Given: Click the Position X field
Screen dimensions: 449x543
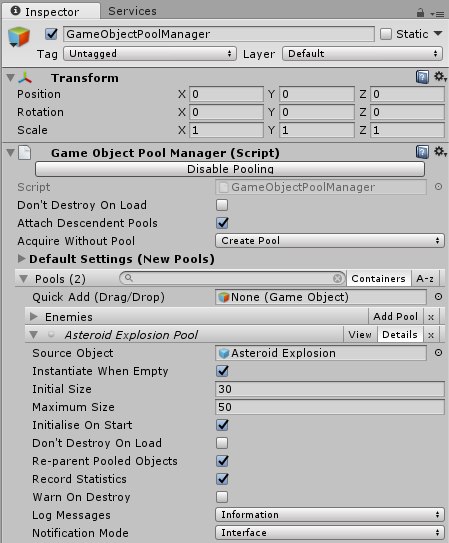Looking at the screenshot, I should [x=226, y=94].
